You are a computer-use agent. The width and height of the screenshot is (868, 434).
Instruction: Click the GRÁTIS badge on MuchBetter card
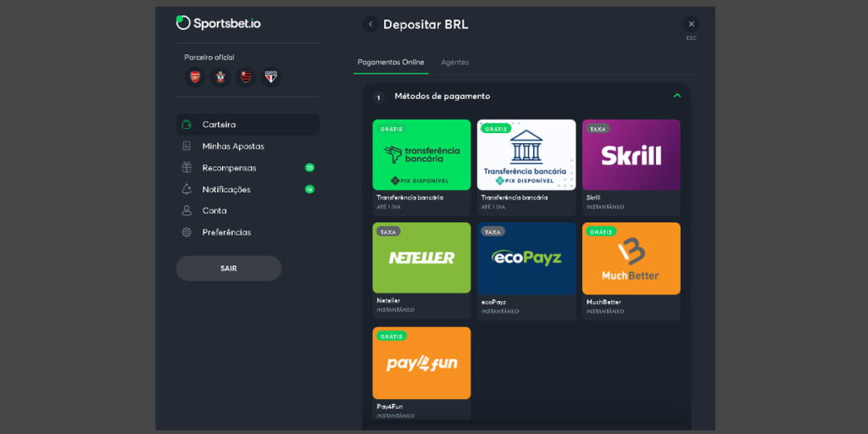tap(601, 232)
